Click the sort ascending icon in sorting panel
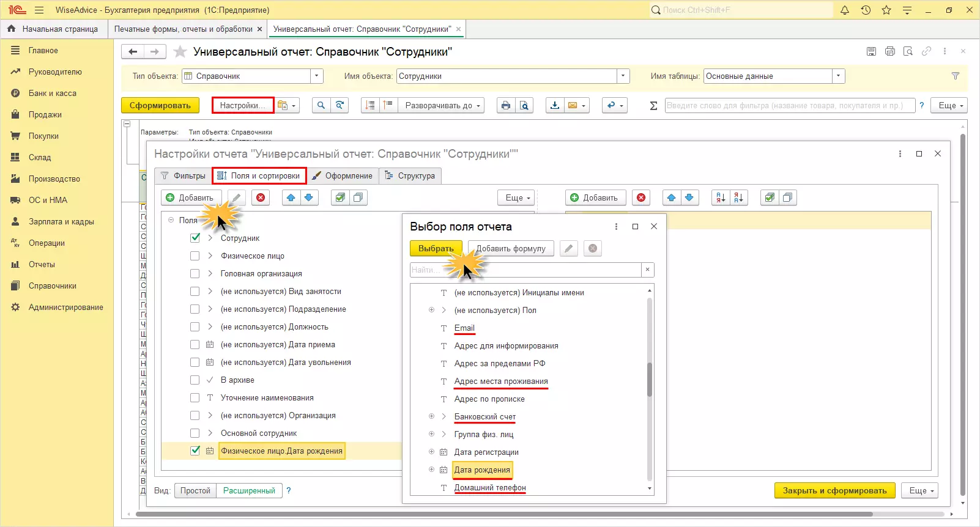Screen dimensions: 980x527 coord(721,197)
